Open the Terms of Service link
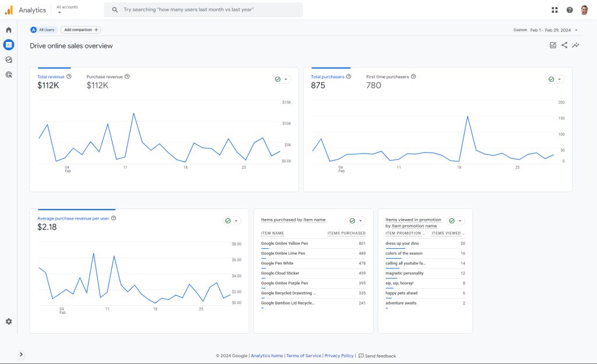Image resolution: width=597 pixels, height=364 pixels. pos(303,356)
